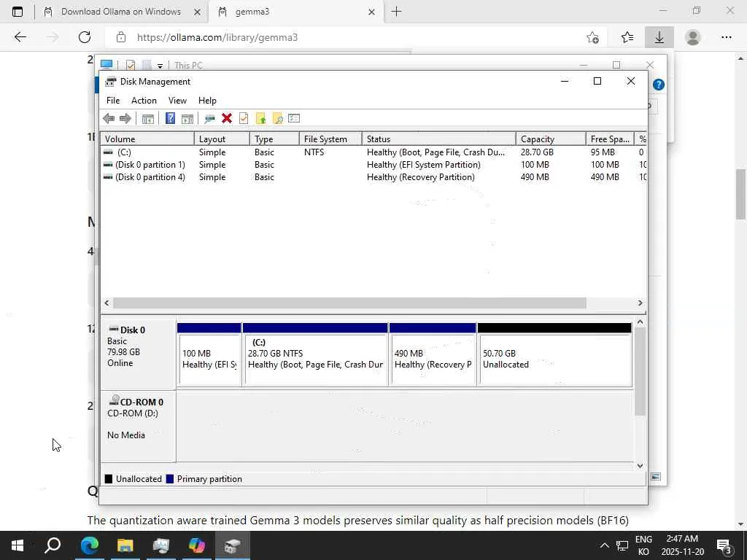Click the Connect/Rescan disk toolbar icon
The image size is (747, 560).
pos(209,119)
